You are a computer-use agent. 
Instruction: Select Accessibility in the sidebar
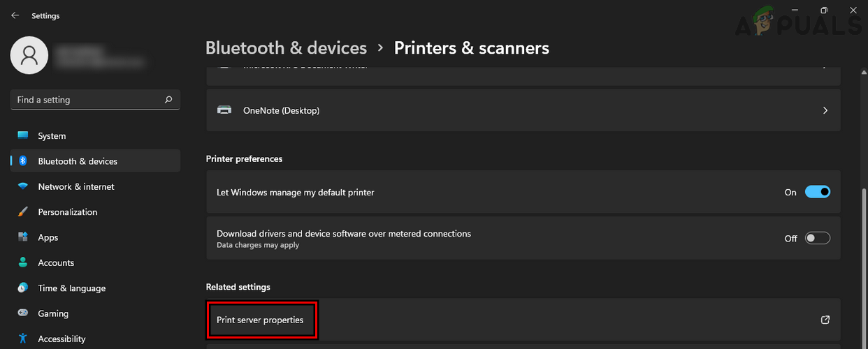point(62,339)
